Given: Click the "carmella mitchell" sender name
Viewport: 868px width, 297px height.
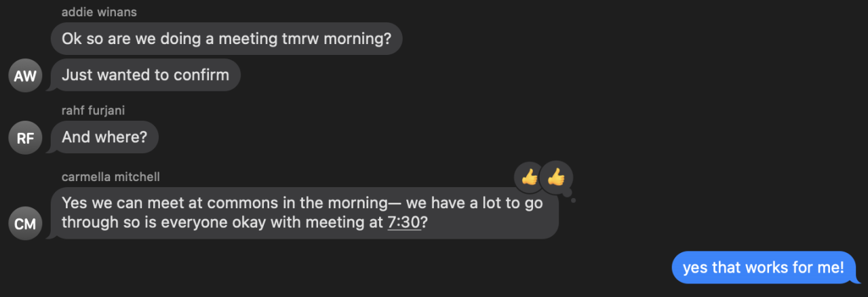Looking at the screenshot, I should click(x=111, y=177).
